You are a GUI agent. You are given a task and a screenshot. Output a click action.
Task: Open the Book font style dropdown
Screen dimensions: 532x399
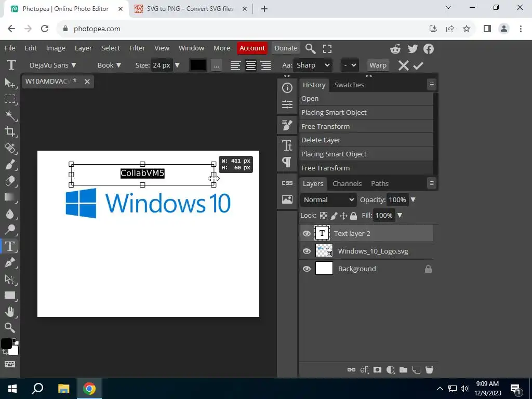(109, 65)
